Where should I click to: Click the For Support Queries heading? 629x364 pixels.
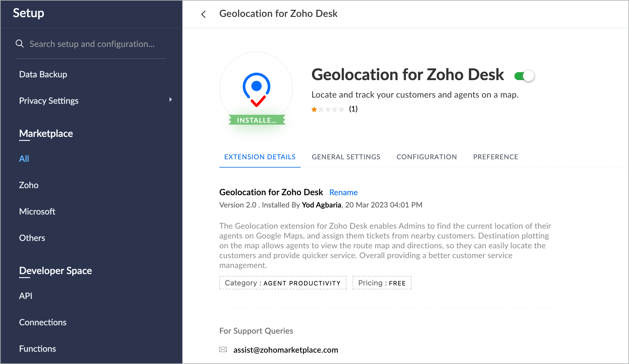click(x=256, y=331)
